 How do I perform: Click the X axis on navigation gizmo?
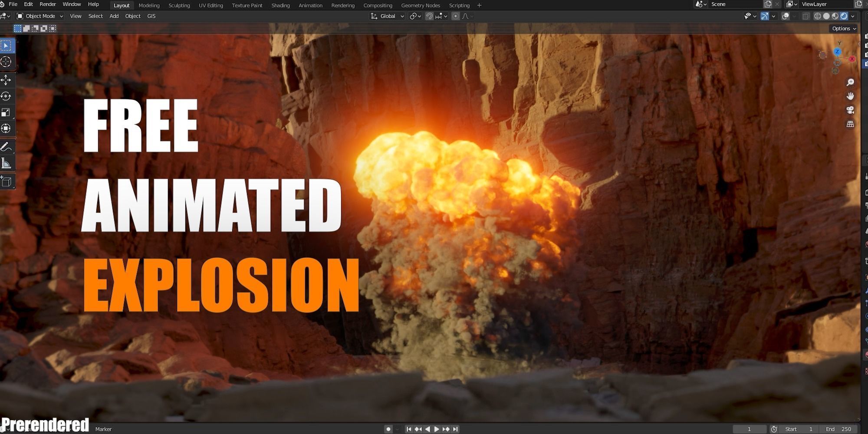pos(852,59)
